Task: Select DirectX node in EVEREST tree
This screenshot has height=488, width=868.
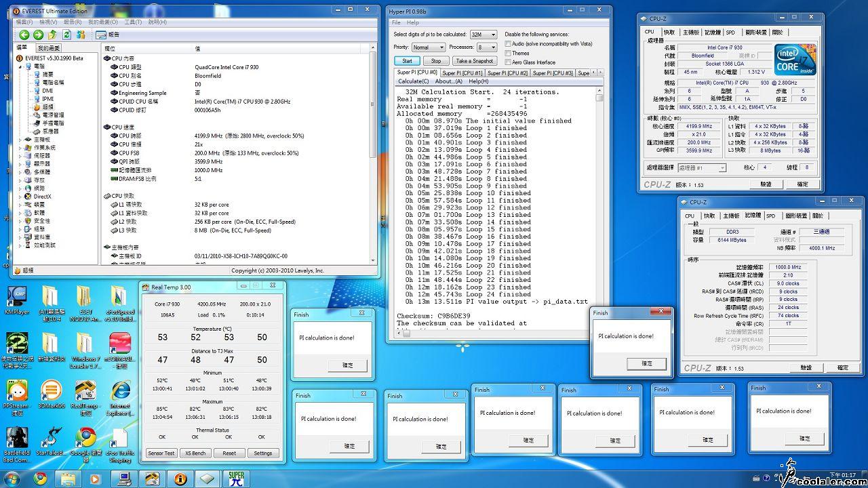Action: (x=42, y=197)
